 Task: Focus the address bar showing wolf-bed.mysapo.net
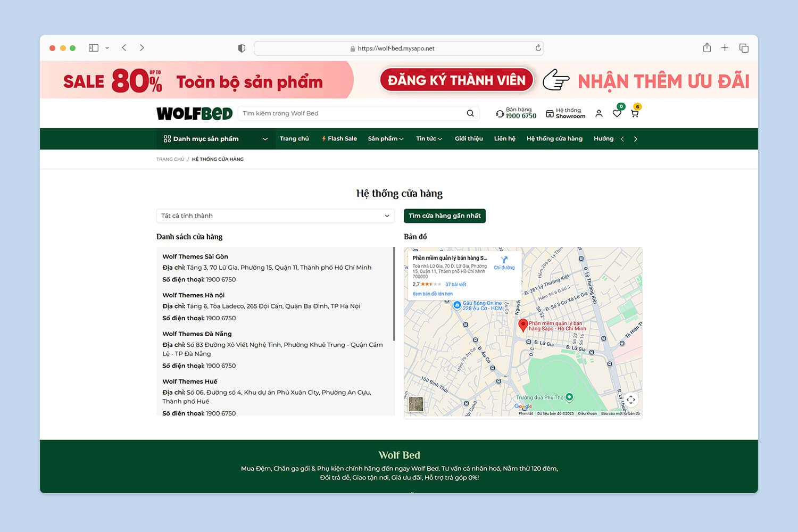click(x=399, y=48)
